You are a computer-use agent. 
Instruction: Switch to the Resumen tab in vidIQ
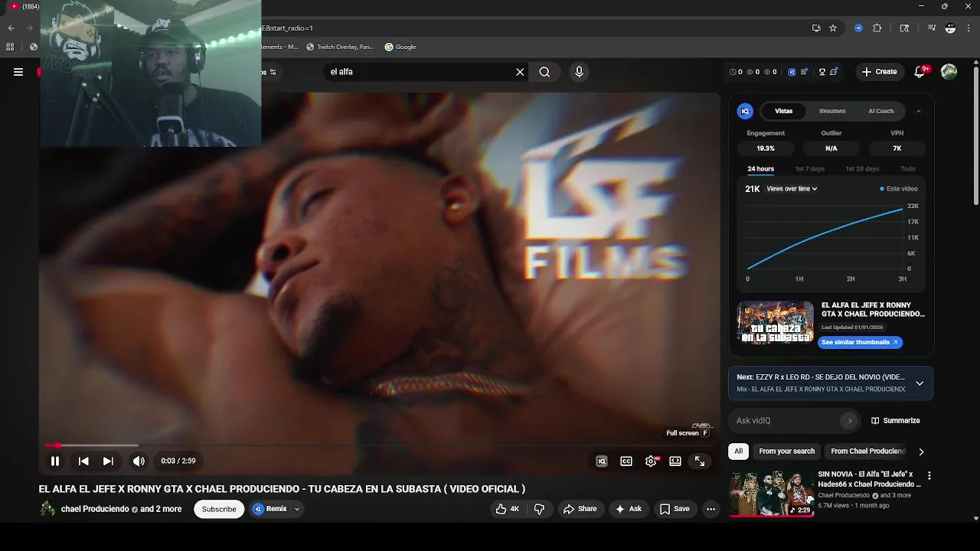click(x=832, y=111)
